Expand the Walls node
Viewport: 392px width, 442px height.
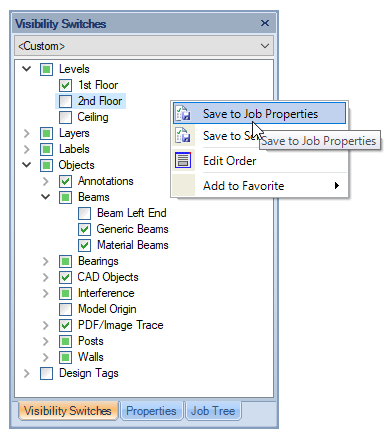tap(46, 357)
